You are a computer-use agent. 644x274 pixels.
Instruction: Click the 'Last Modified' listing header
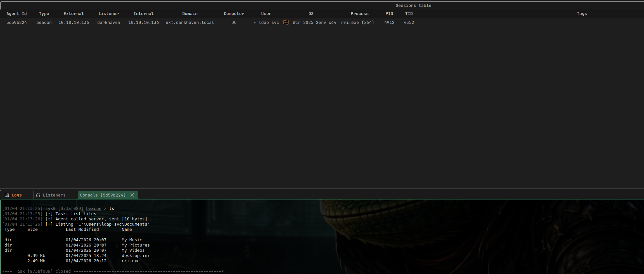pyautogui.click(x=82, y=230)
